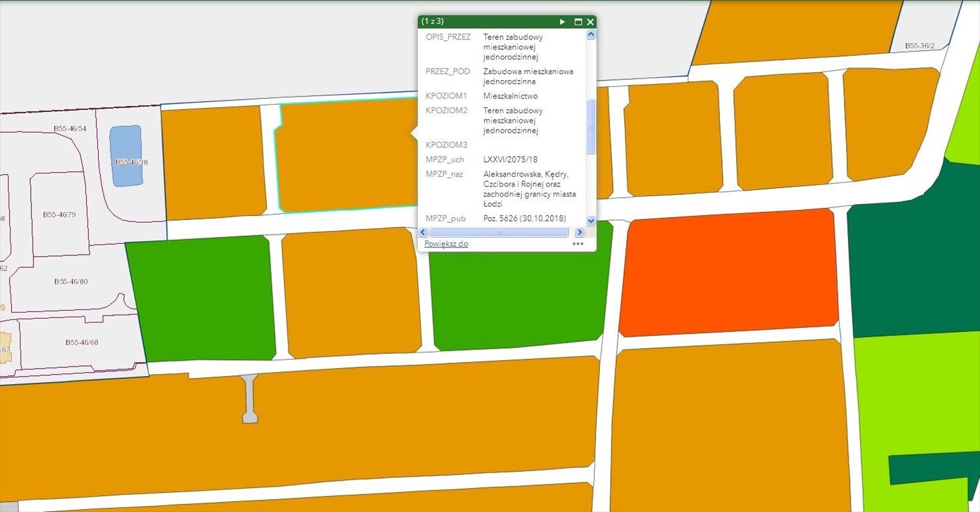This screenshot has width=980, height=512.
Task: Close the feature info popup
Action: (x=590, y=22)
